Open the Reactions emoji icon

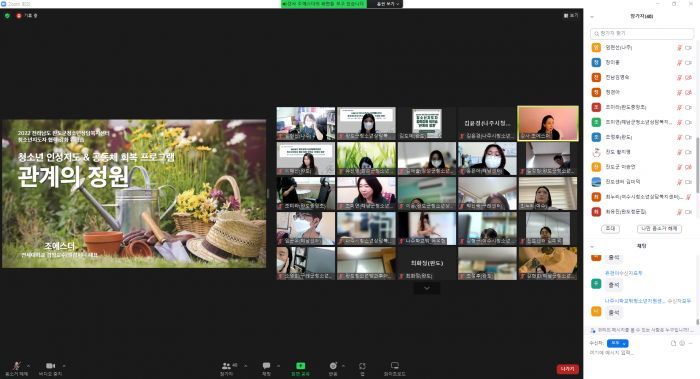point(333,366)
